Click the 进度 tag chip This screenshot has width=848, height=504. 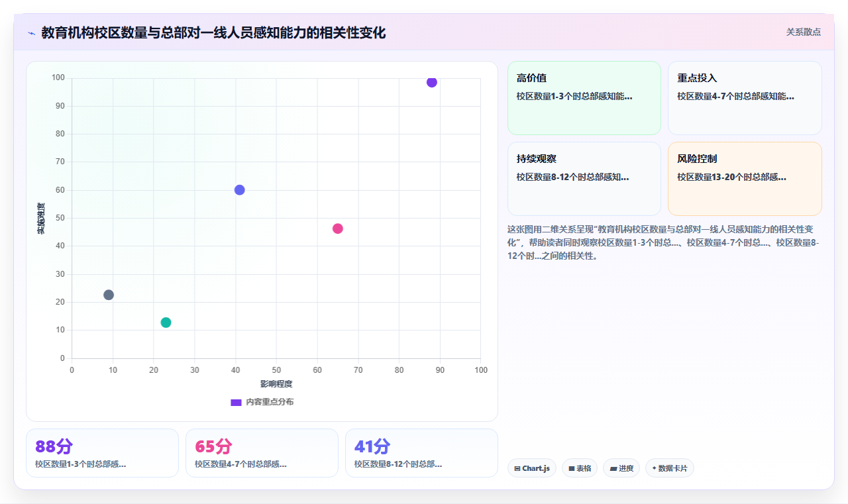point(621,468)
